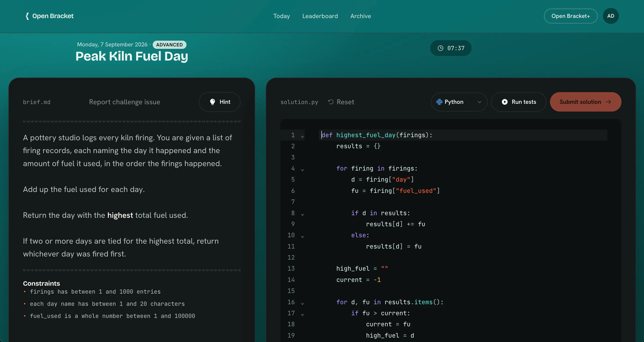Screen dimensions: 644x342
Task: Click the clock icon in the timer
Action: [x=441, y=48]
